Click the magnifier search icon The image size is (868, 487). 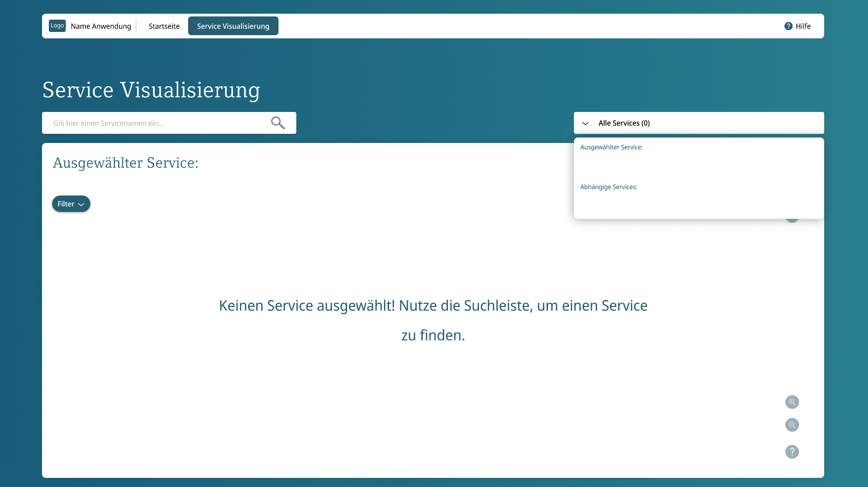[278, 123]
